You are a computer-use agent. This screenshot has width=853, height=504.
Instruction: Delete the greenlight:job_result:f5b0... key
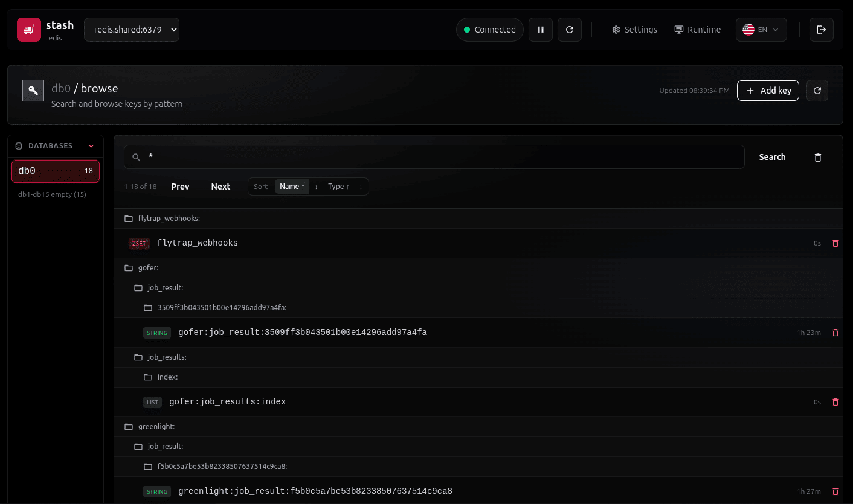click(835, 491)
